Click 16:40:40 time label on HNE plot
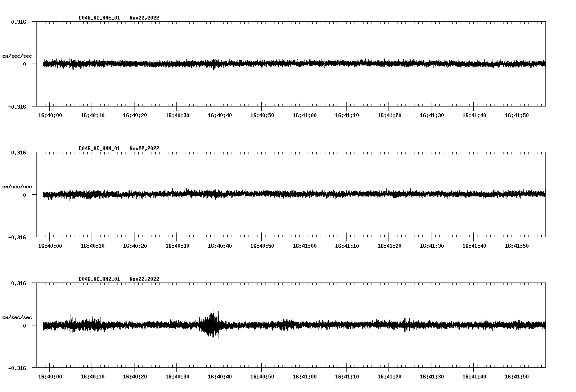Viewport: 576px width, 392px height. point(220,115)
